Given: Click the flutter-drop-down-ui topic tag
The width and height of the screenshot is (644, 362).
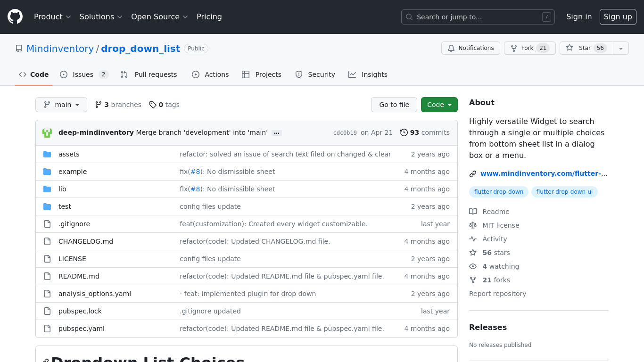Looking at the screenshot, I should [x=564, y=192].
